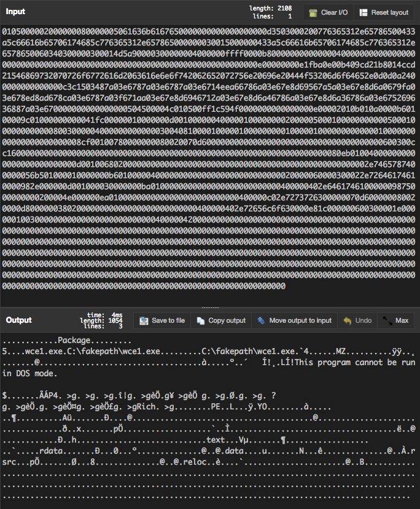
Task: Click the Move output to input icon
Action: tap(262, 320)
